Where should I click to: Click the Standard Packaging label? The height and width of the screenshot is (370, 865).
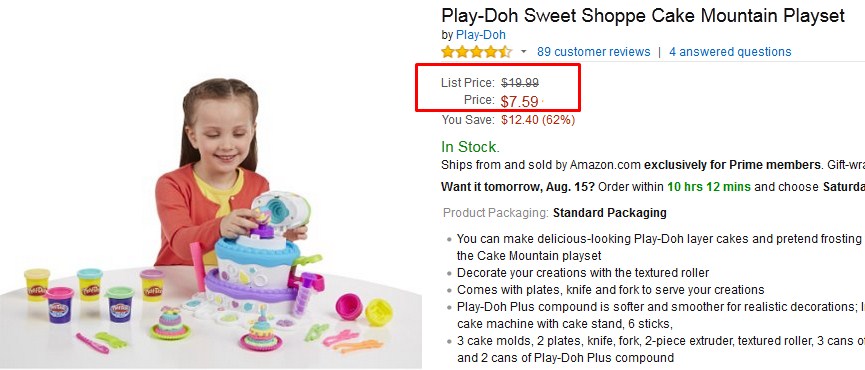610,213
